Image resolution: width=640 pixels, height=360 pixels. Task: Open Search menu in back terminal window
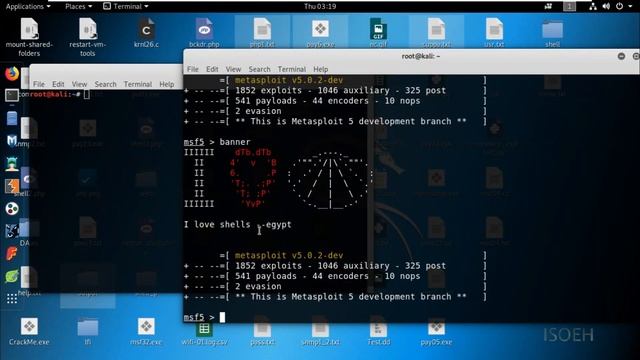pos(105,84)
